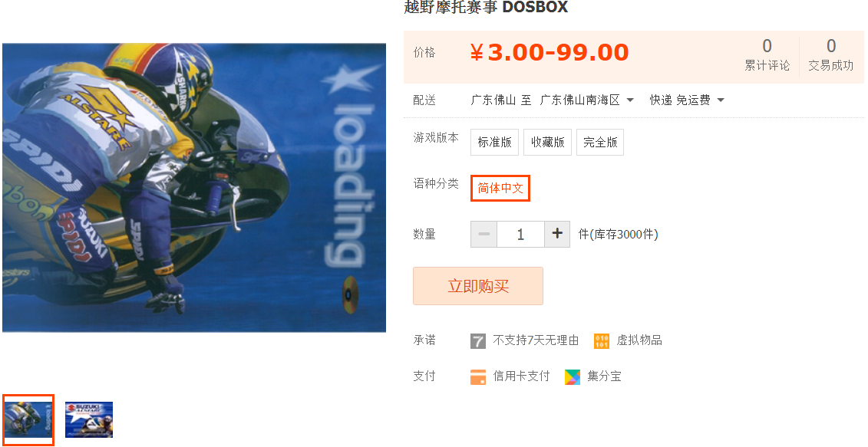Select the first motorcycle loading thumbnail
The width and height of the screenshot is (868, 447).
(28, 419)
